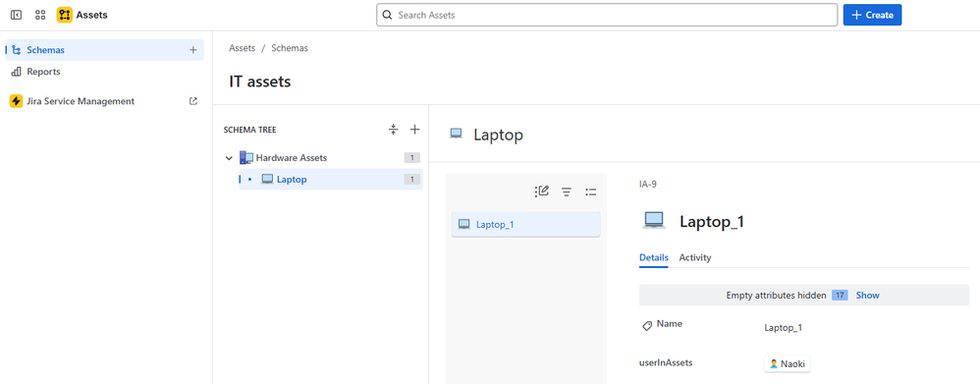Click the Name attribute tag icon

click(647, 326)
